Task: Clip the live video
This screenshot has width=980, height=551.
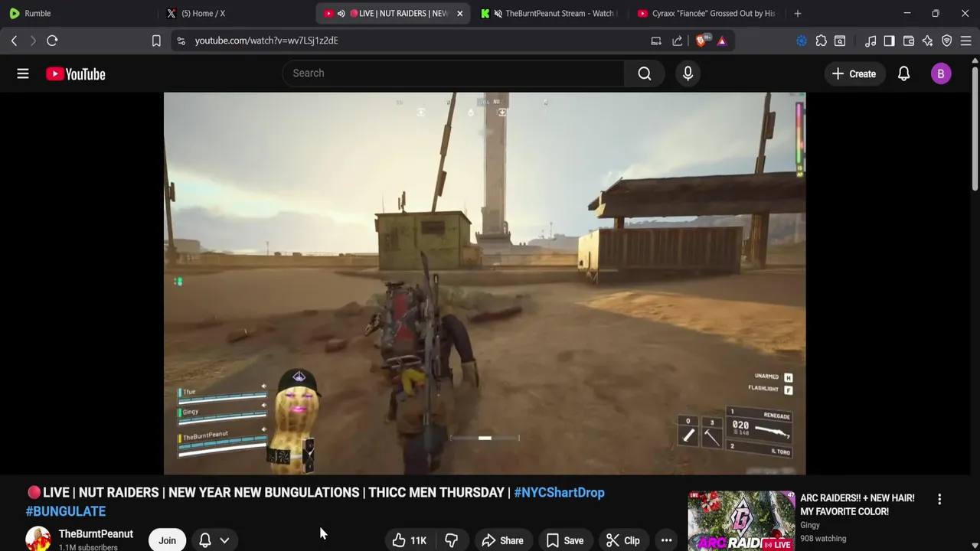Action: click(623, 540)
